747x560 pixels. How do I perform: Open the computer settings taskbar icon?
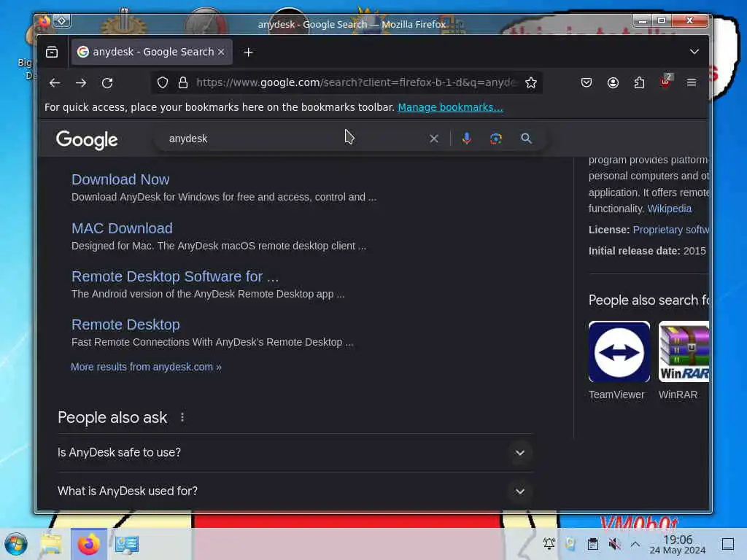(x=127, y=544)
